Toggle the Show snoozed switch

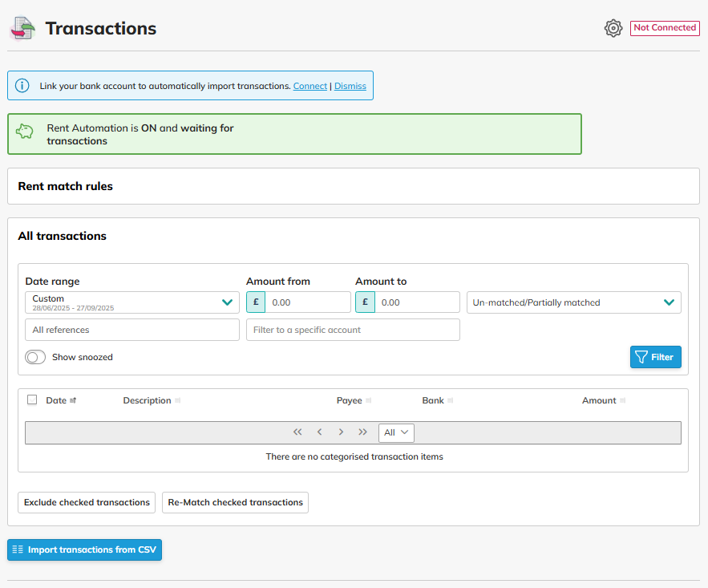(36, 357)
